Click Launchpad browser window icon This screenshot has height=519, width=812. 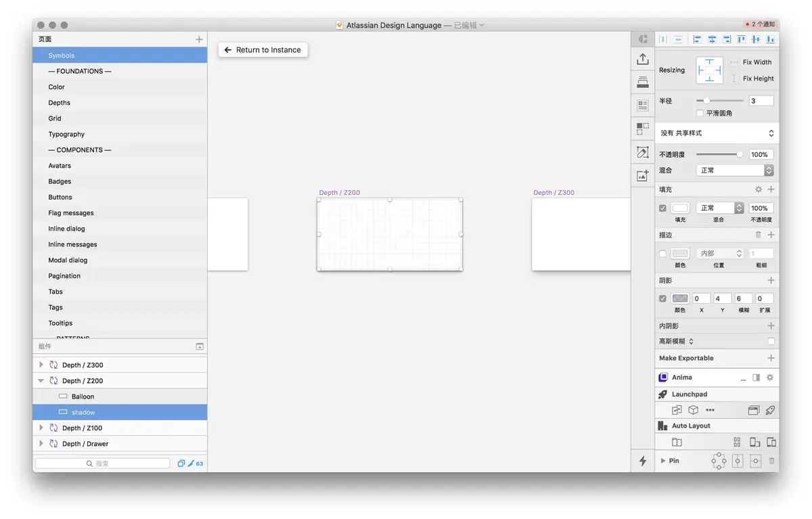pyautogui.click(x=753, y=410)
